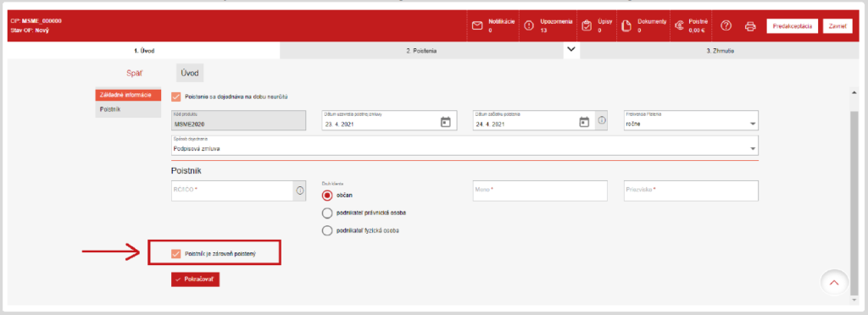The width and height of the screenshot is (868, 315).
Task: Click the Kód produktu field MSME2020
Action: coord(238,120)
